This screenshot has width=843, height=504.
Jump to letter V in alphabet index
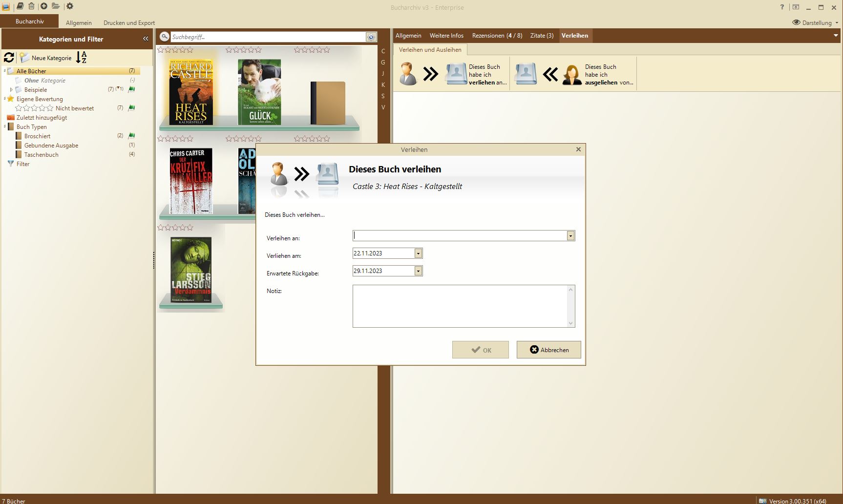383,107
